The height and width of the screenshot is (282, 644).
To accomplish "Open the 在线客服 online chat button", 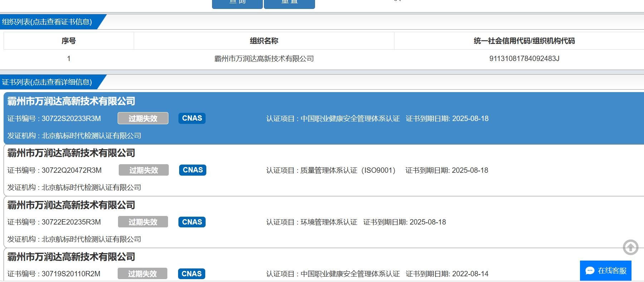I will point(606,271).
